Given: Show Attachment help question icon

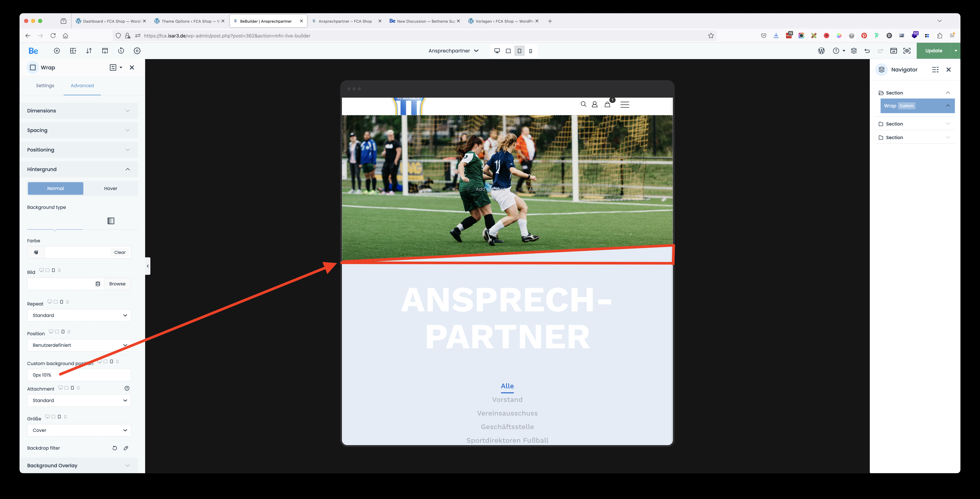Looking at the screenshot, I should pyautogui.click(x=127, y=389).
